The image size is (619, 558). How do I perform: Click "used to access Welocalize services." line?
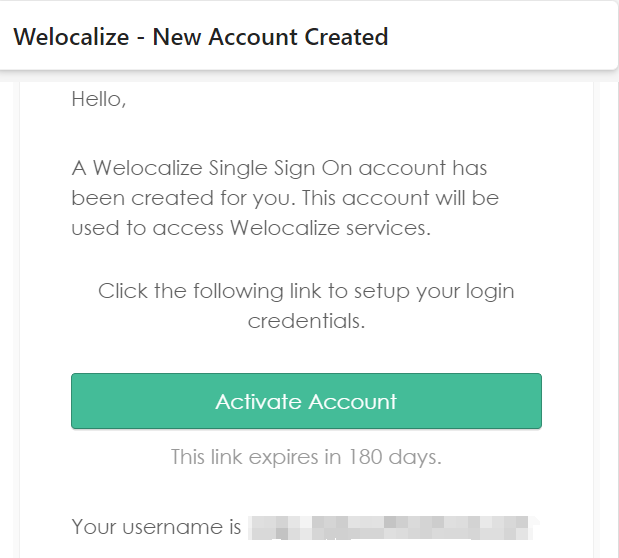[251, 227]
